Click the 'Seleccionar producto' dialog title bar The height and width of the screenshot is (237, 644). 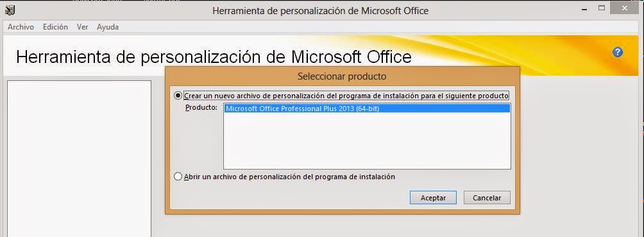342,76
